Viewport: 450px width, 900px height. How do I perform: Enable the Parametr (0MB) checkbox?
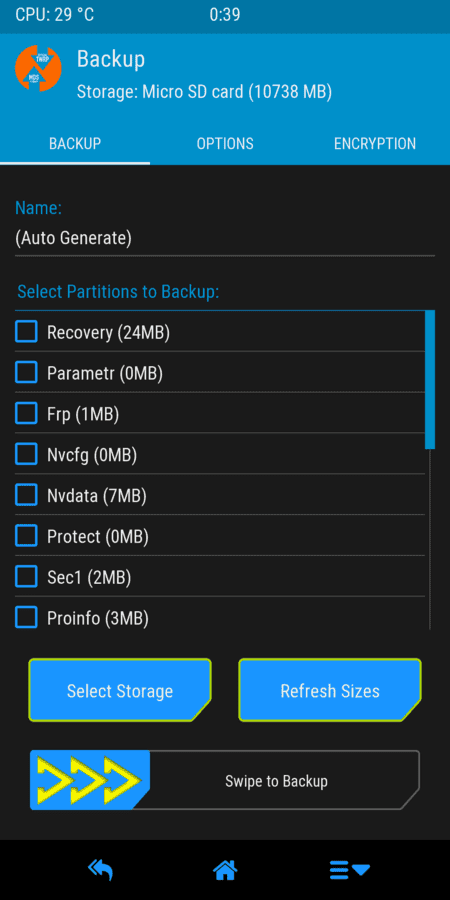26,373
